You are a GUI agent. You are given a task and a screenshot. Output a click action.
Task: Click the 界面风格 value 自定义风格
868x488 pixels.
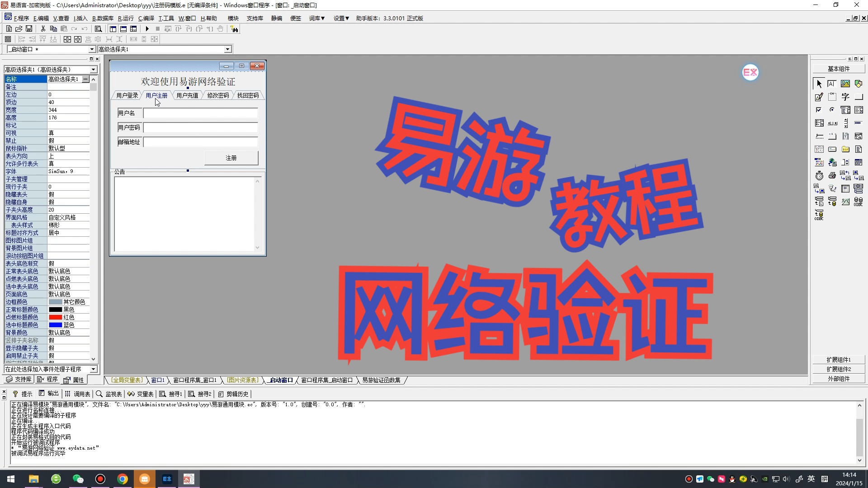(x=68, y=217)
